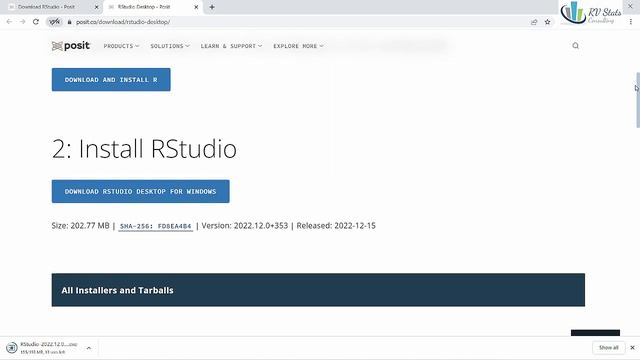Click the Size: 202.77 MB text
640x360 pixels.
80,226
